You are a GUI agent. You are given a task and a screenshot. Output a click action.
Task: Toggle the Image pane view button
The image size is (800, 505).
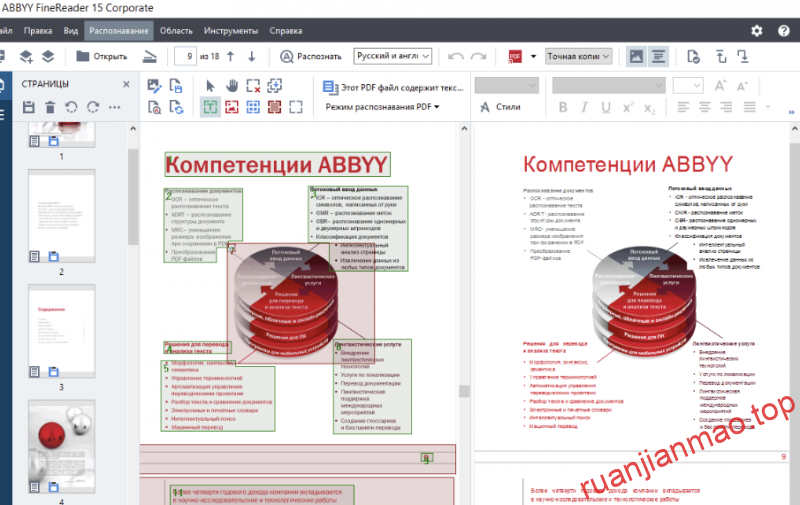click(x=636, y=57)
